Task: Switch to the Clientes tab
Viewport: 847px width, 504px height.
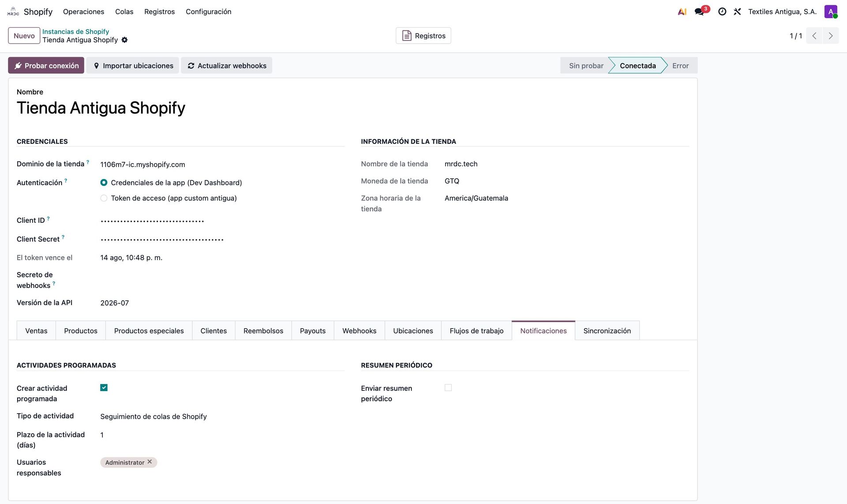Action: tap(214, 331)
